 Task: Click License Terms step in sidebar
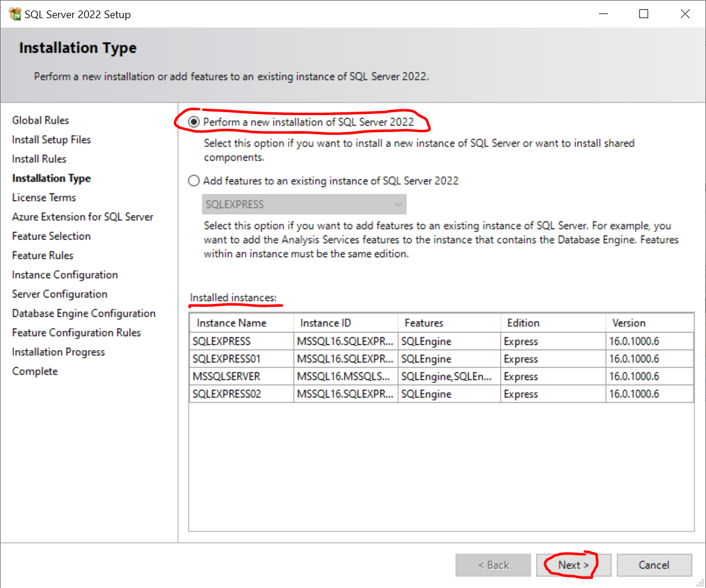(44, 198)
